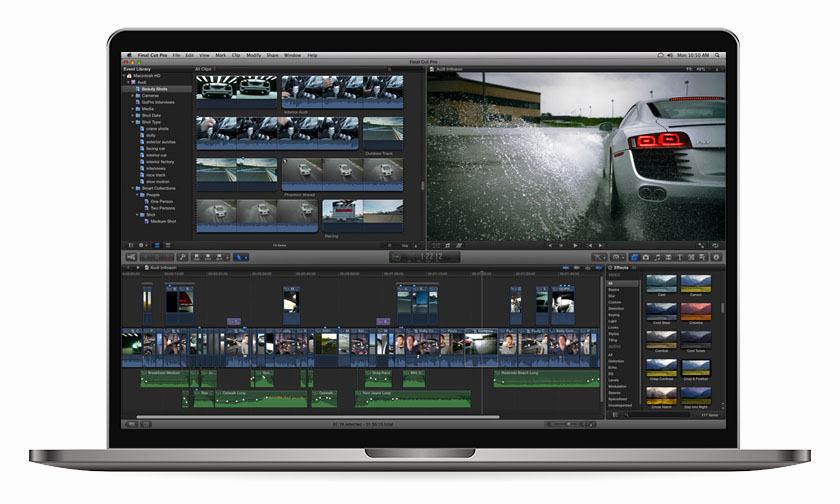Open the Mark menu
The image size is (840, 504).
221,55
